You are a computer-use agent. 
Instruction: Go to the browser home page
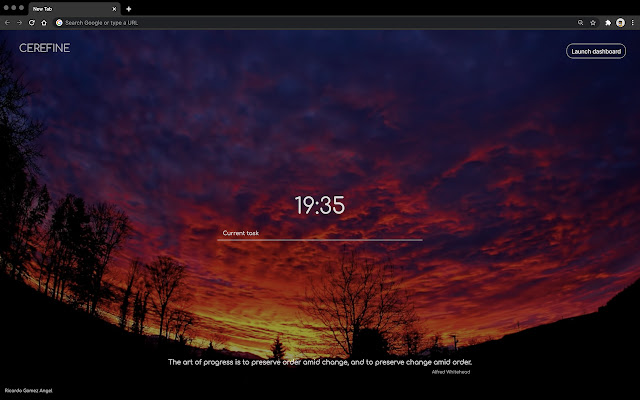pyautogui.click(x=44, y=22)
